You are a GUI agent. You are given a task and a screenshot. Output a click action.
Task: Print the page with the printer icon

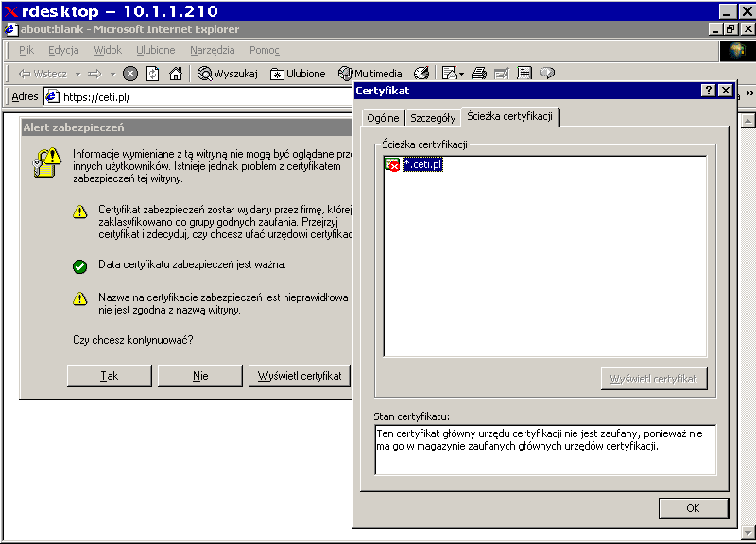479,74
